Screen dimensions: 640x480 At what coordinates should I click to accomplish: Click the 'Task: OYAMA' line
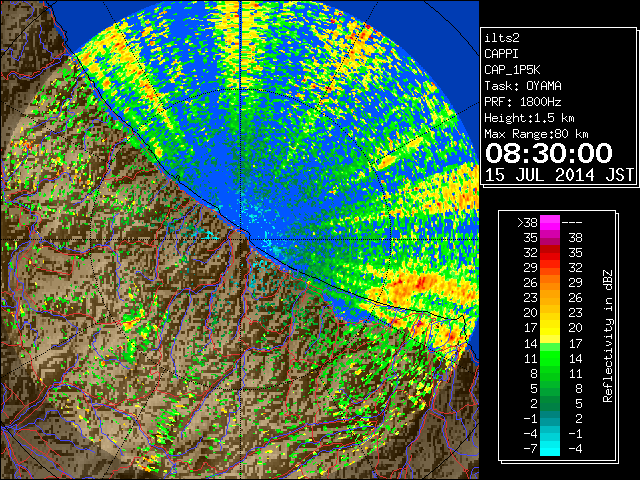pyautogui.click(x=523, y=86)
